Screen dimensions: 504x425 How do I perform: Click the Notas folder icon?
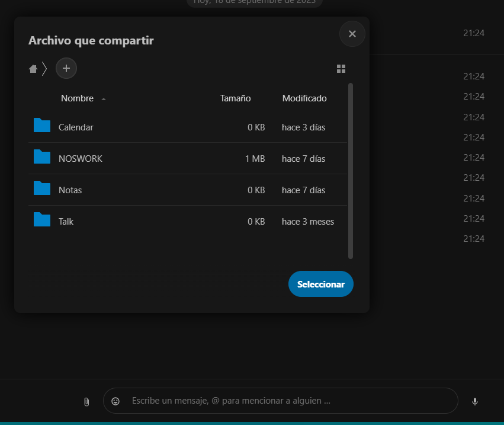click(x=42, y=188)
